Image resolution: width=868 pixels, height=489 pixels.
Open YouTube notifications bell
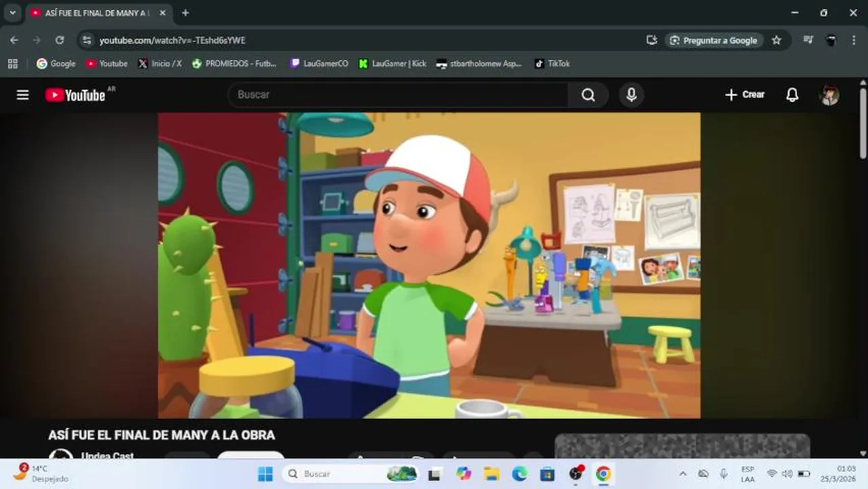(792, 95)
